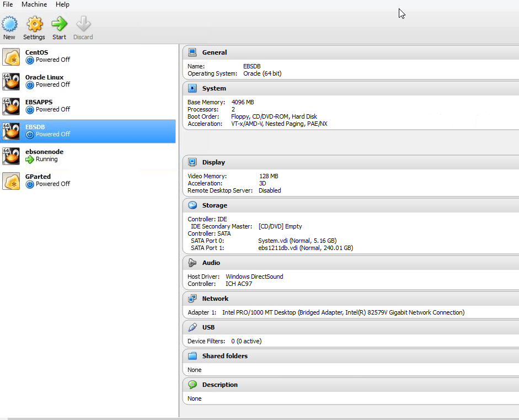Click the EBSAPPS penguin icon
Screen dimensions: 519x420
(11, 107)
